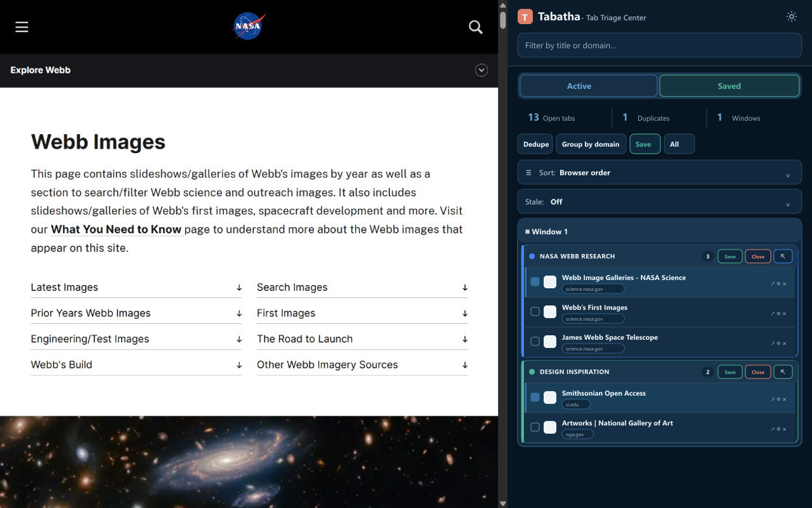This screenshot has height=508, width=812.
Task: Click the Save button in the action row
Action: [x=645, y=144]
